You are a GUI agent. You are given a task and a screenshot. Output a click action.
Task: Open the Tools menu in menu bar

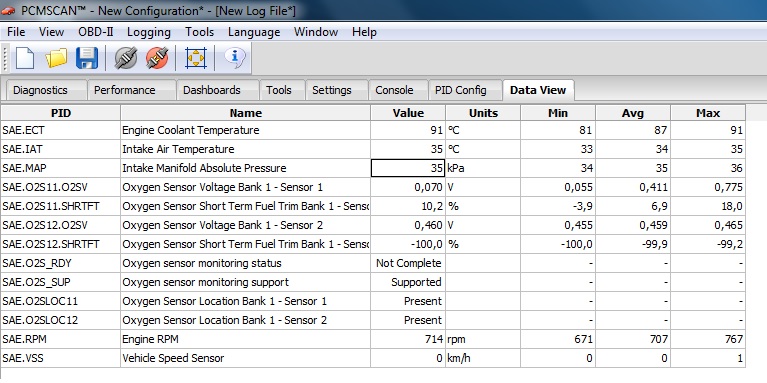(x=200, y=32)
